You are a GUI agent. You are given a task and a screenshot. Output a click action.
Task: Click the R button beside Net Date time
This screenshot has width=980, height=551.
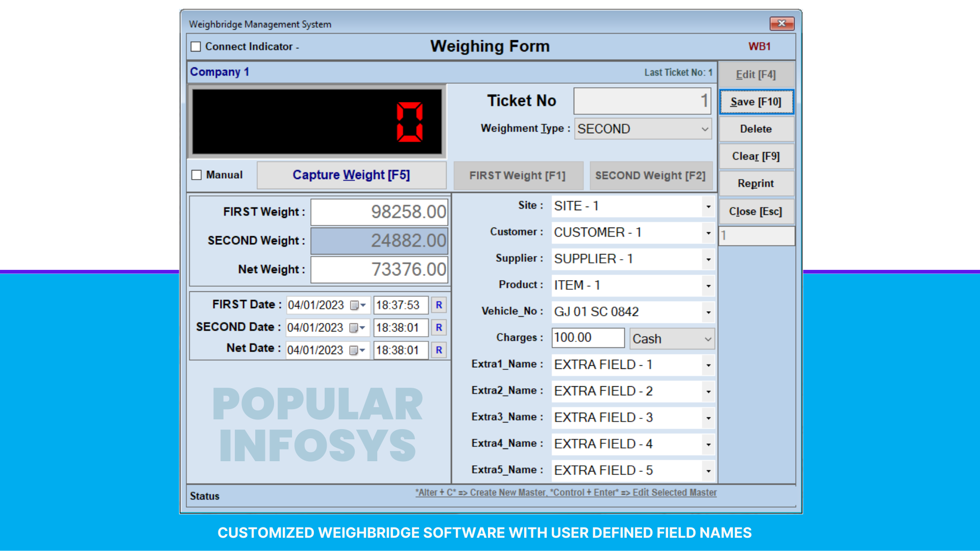[x=438, y=350]
